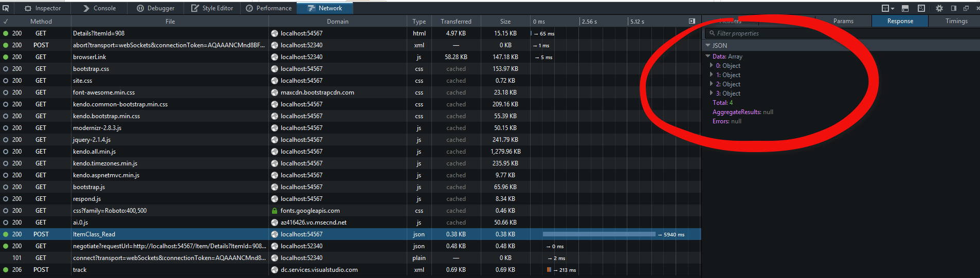Image resolution: width=980 pixels, height=278 pixels.
Task: Select the Details?ItemId=908 request
Action: (351, 33)
